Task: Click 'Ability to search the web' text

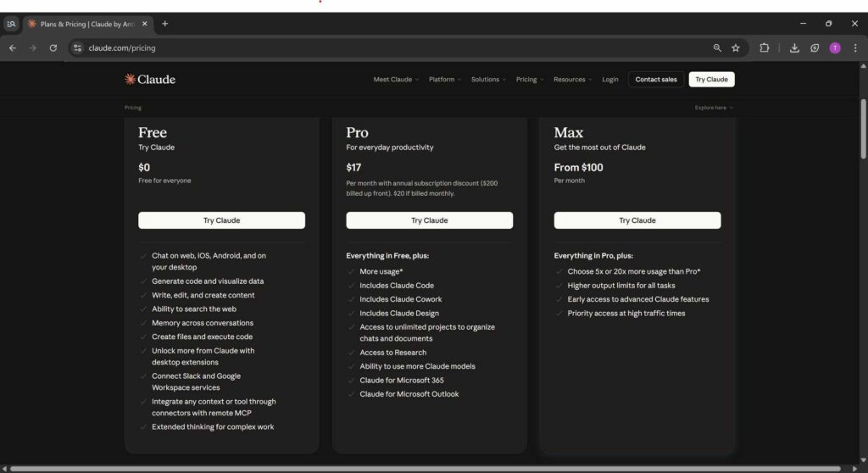Action: pyautogui.click(x=194, y=309)
